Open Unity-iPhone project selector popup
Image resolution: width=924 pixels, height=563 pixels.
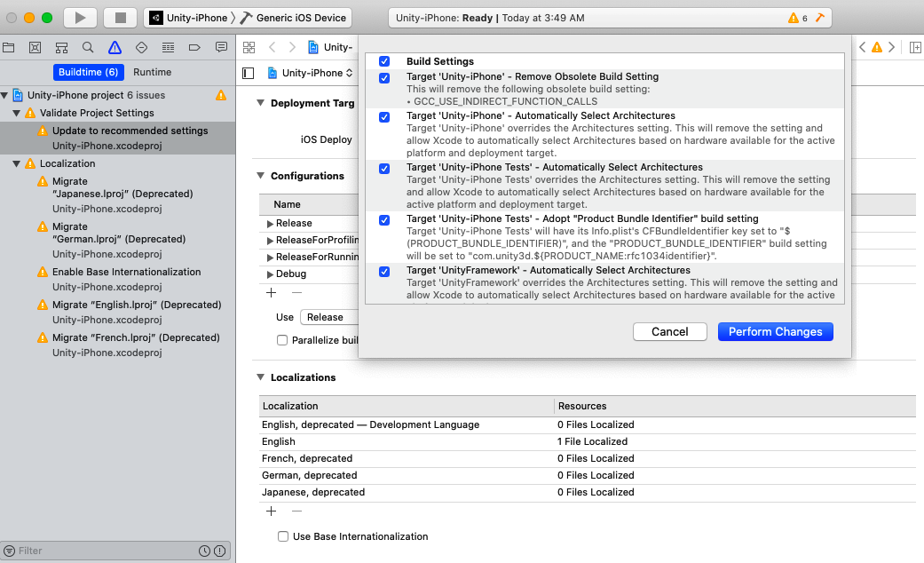pyautogui.click(x=310, y=73)
